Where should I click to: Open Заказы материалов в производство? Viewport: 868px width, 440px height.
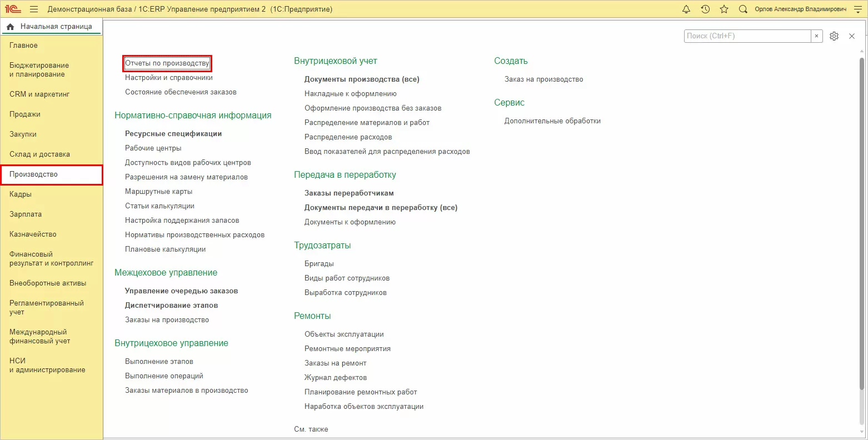(x=187, y=391)
